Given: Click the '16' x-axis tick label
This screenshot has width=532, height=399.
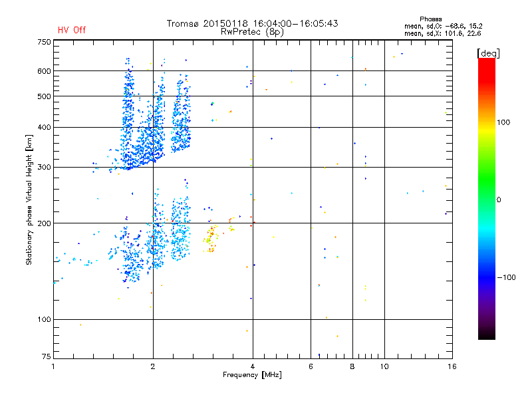Looking at the screenshot, I should pos(452,366).
